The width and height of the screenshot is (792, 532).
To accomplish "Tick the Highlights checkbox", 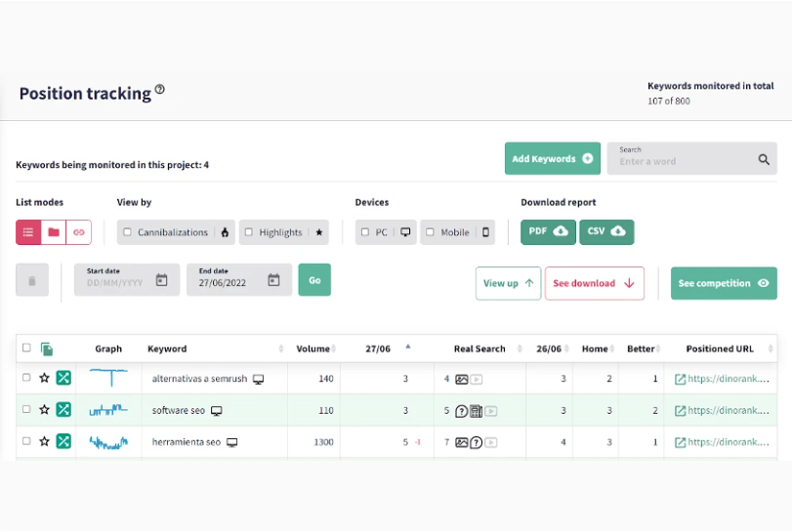I will click(249, 232).
